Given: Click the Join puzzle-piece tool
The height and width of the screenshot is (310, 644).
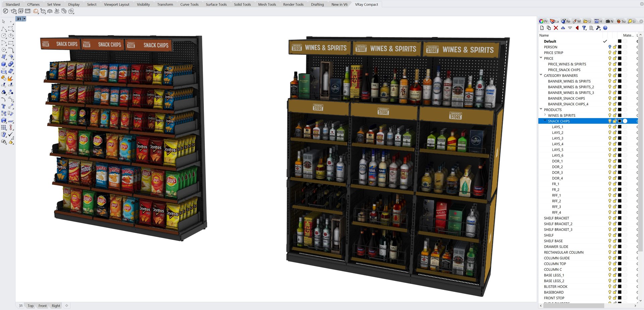Looking at the screenshot, I should tap(4, 78).
